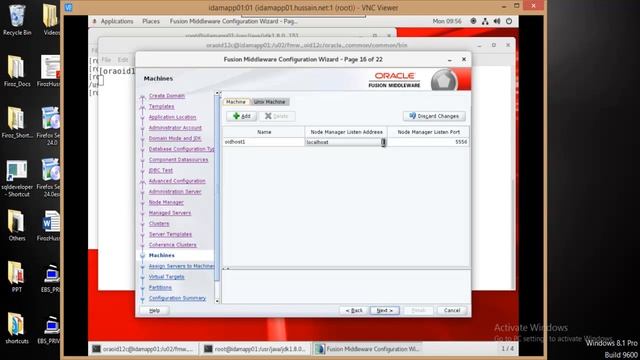This screenshot has height=360, width=640.
Task: Switch to the Fusion Middleware Configuration taskbar item
Action: (368, 349)
